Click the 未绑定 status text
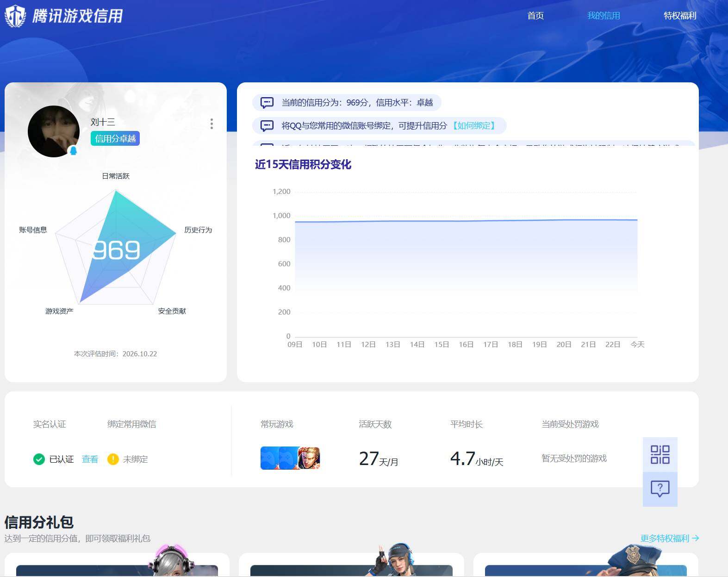 click(x=135, y=459)
